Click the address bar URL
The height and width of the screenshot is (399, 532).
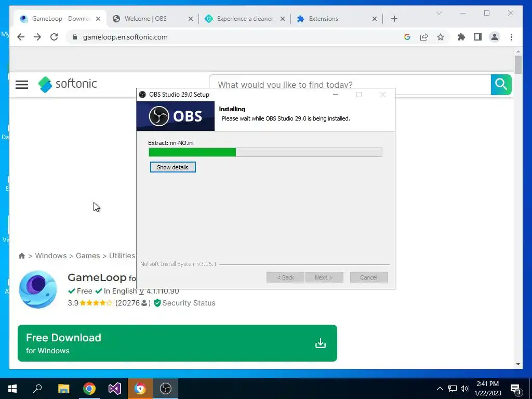(x=125, y=37)
